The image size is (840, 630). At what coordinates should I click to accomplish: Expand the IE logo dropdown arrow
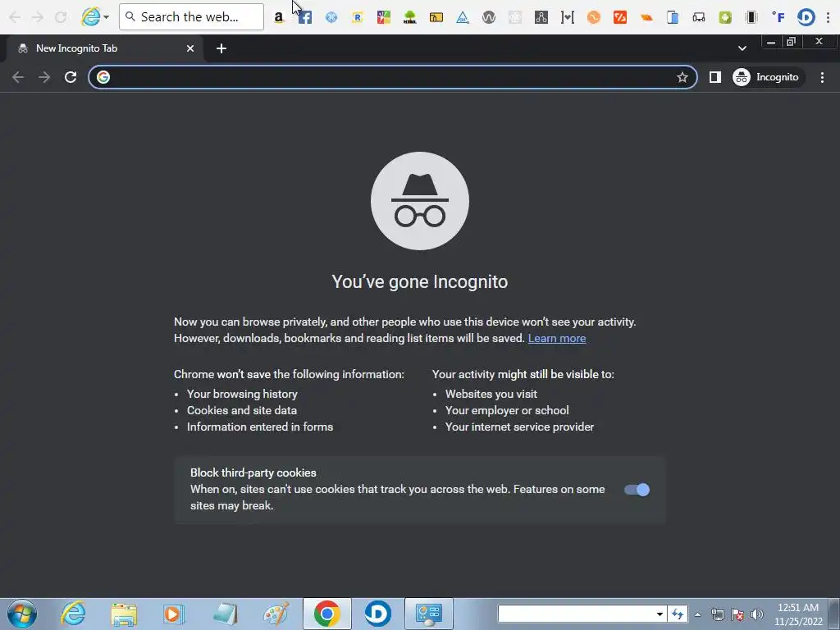coord(106,17)
